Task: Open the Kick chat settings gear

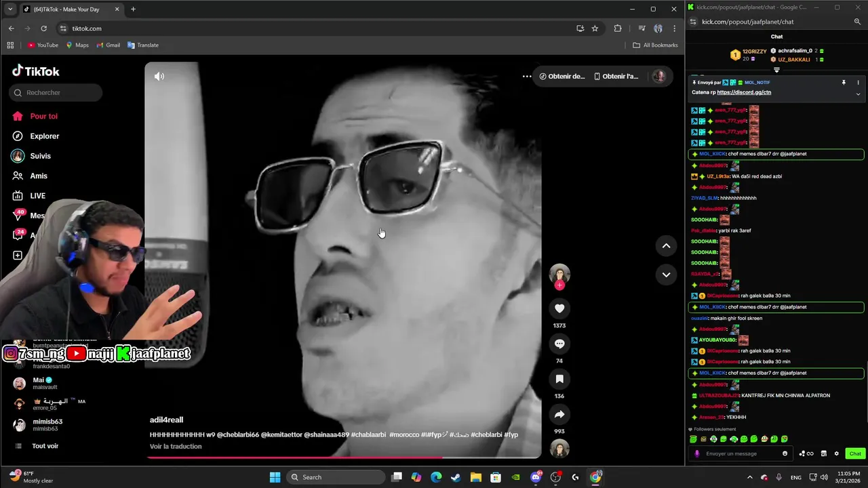Action: click(836, 453)
